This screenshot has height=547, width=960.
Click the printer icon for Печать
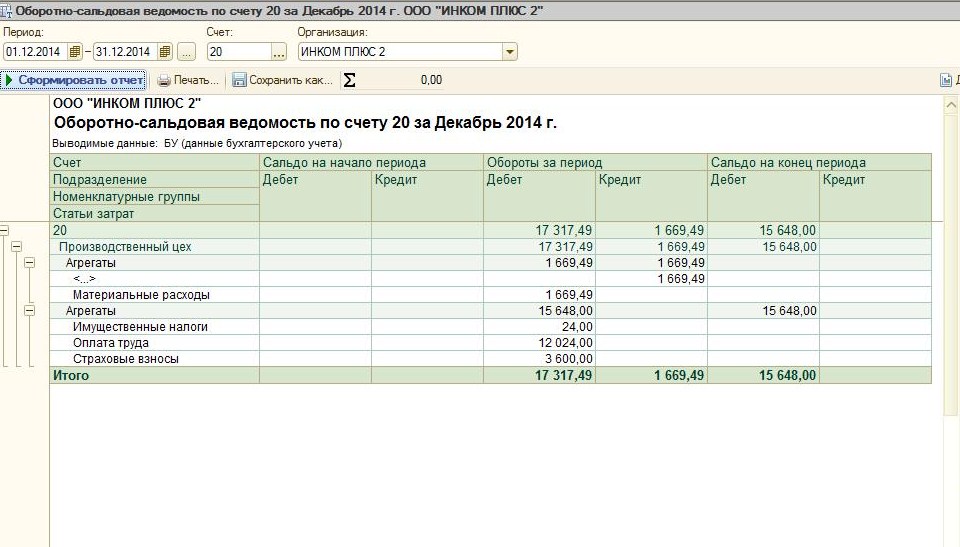coord(164,80)
